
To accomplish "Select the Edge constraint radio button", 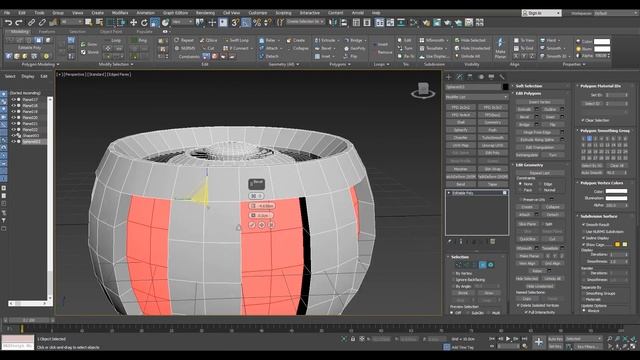I will [540, 184].
